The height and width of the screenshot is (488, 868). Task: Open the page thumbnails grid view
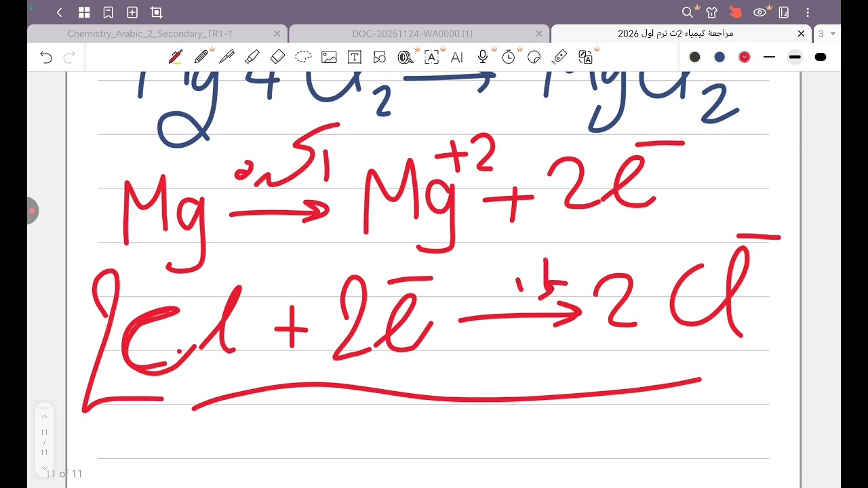(x=84, y=12)
